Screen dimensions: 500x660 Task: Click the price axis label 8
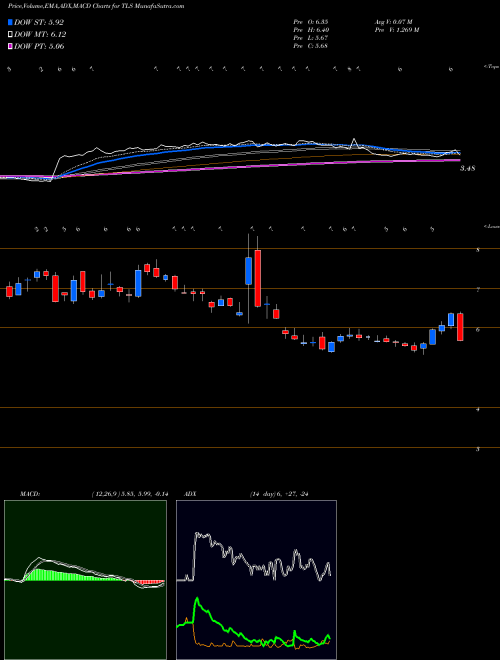pyautogui.click(x=478, y=250)
